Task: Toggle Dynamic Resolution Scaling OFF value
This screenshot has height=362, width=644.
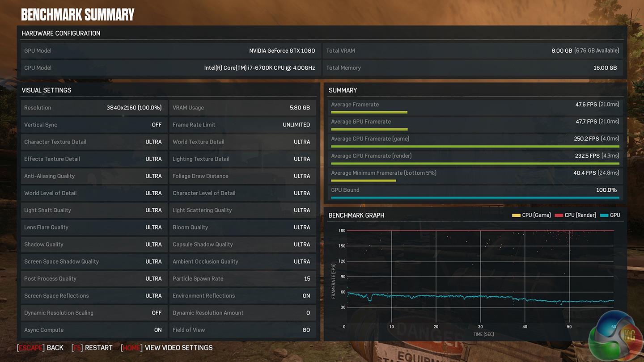Action: [157, 313]
